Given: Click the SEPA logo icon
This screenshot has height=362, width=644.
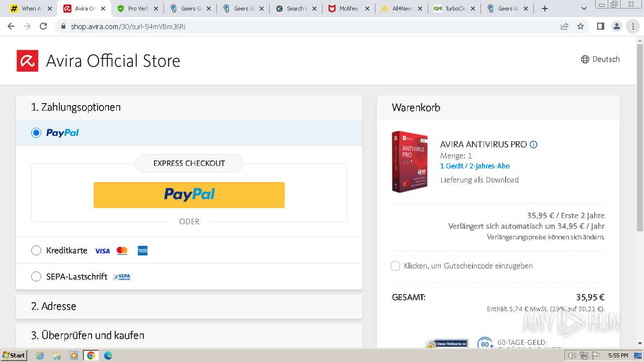Looking at the screenshot, I should tap(122, 277).
